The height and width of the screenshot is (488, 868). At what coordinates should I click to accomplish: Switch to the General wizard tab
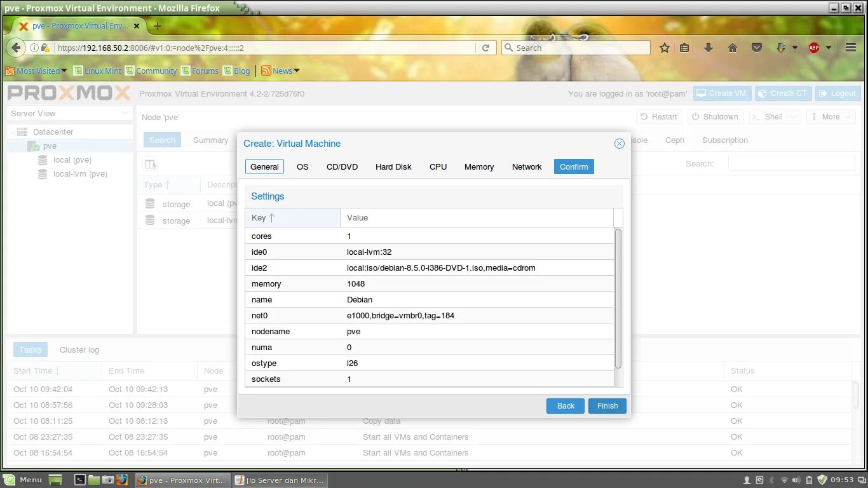click(264, 166)
